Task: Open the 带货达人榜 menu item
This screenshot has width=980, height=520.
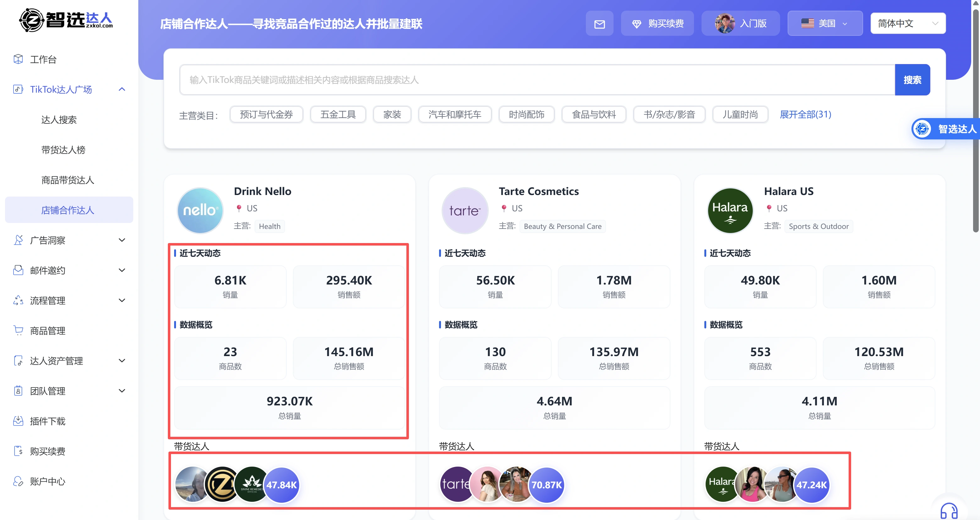Action: (x=63, y=150)
